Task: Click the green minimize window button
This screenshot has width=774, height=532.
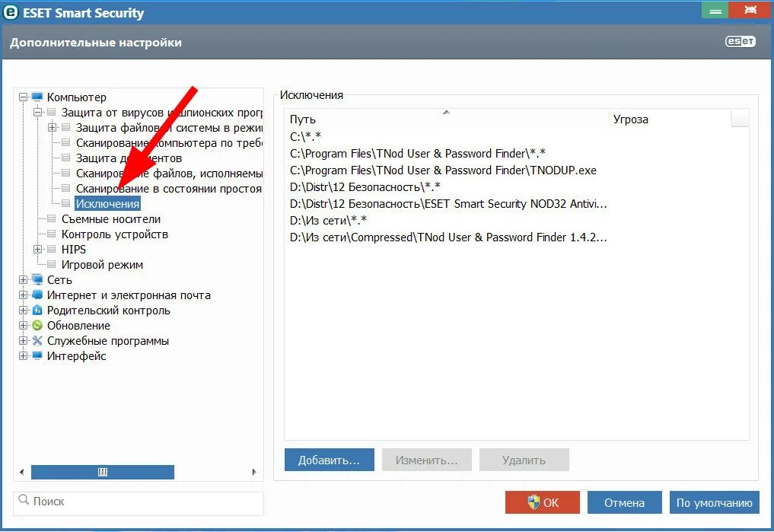Action: pos(715,11)
